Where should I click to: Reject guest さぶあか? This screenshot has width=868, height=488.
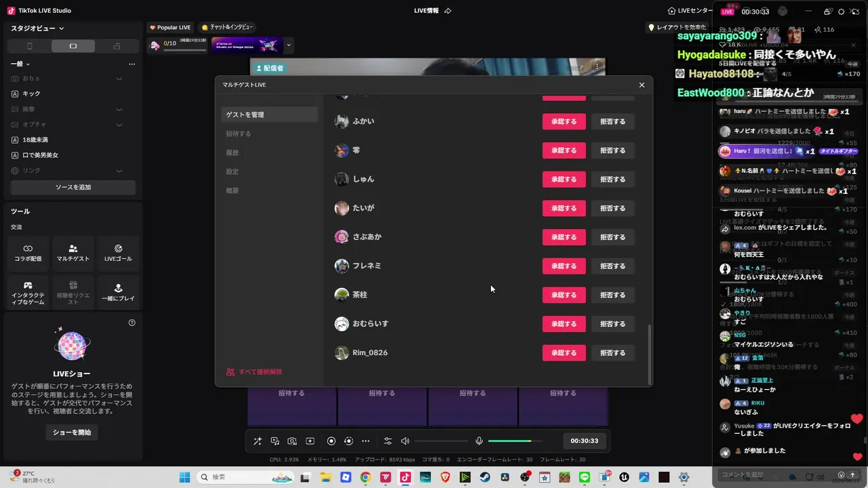tap(613, 237)
